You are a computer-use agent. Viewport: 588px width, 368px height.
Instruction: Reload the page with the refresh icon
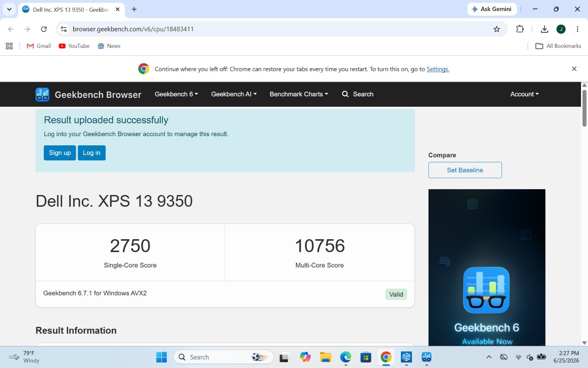pyautogui.click(x=44, y=29)
